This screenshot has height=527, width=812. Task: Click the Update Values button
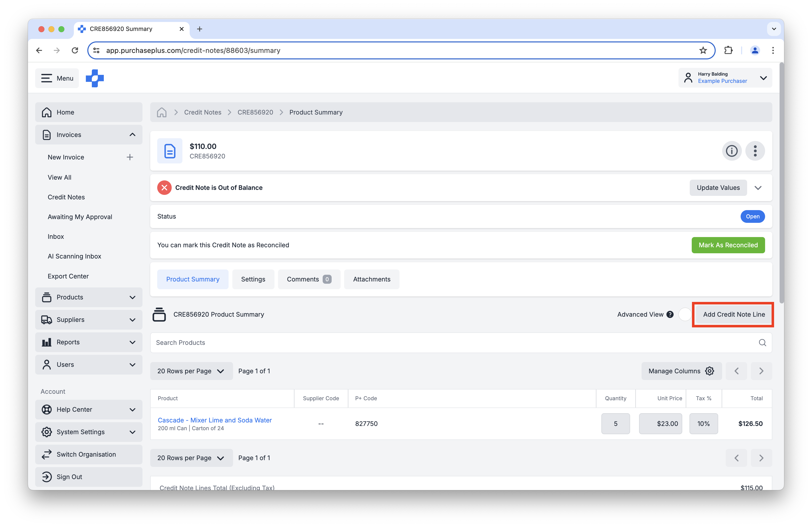718,188
